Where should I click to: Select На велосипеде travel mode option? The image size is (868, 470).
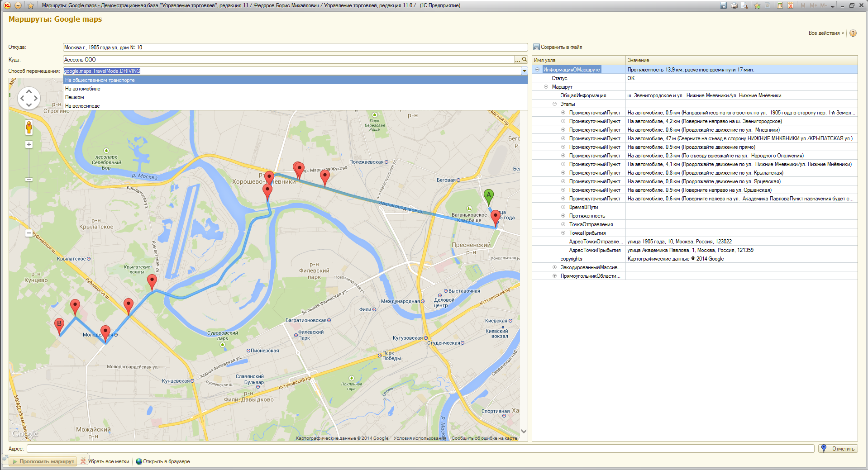click(x=295, y=106)
